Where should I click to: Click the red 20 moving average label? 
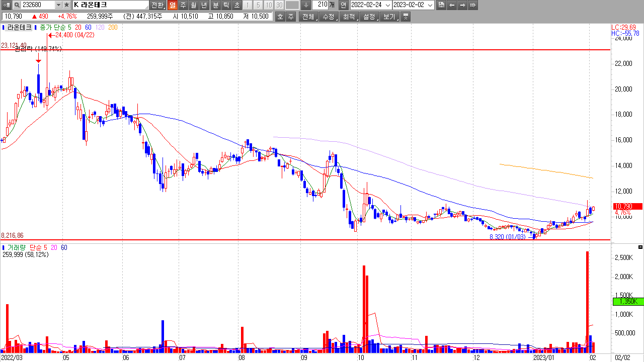click(x=78, y=27)
